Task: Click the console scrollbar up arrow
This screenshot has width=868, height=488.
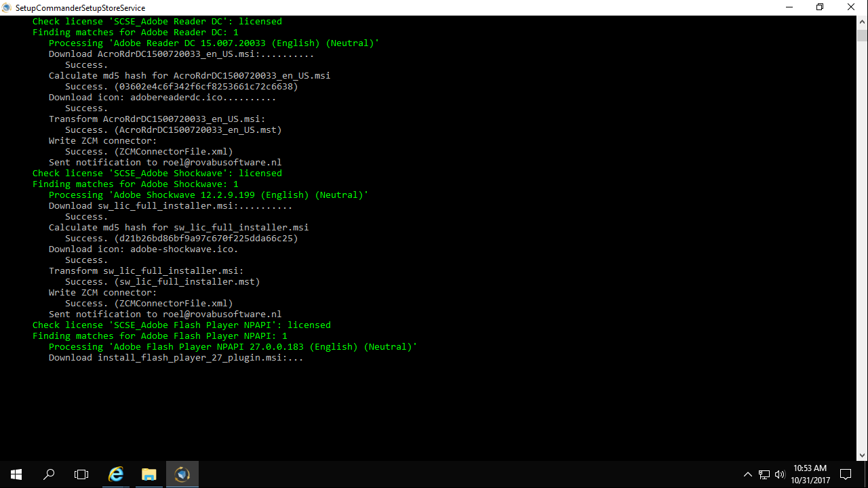Action: [x=862, y=21]
